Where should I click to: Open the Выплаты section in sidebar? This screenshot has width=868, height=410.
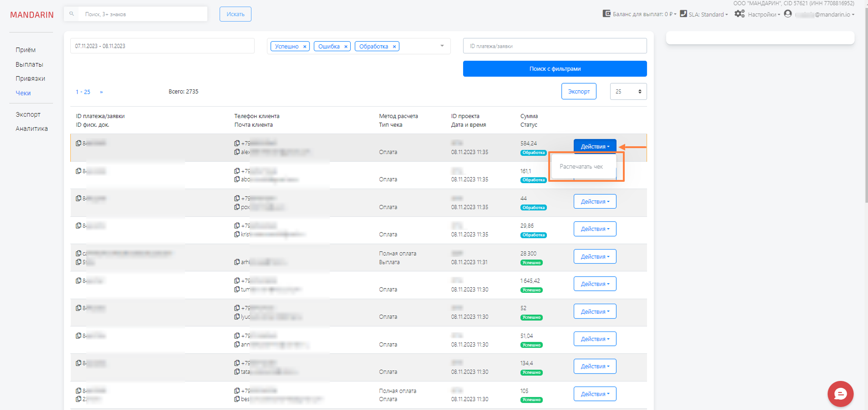(x=29, y=64)
